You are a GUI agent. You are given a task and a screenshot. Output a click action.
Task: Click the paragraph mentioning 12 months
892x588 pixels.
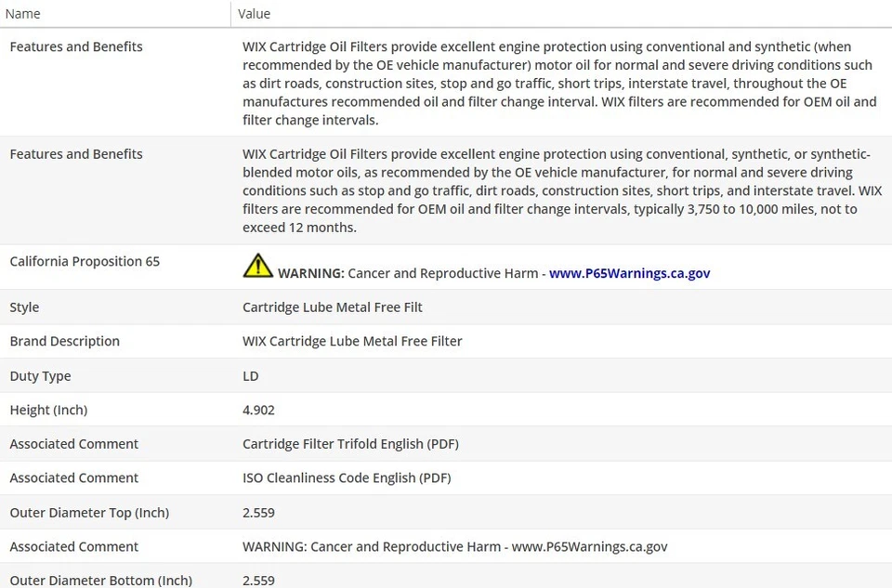coord(562,190)
